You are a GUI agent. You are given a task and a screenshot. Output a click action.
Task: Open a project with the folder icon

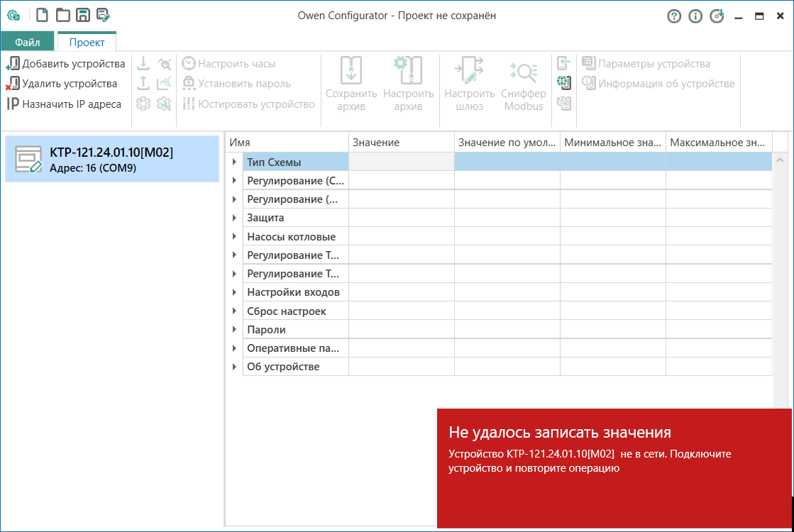(62, 15)
